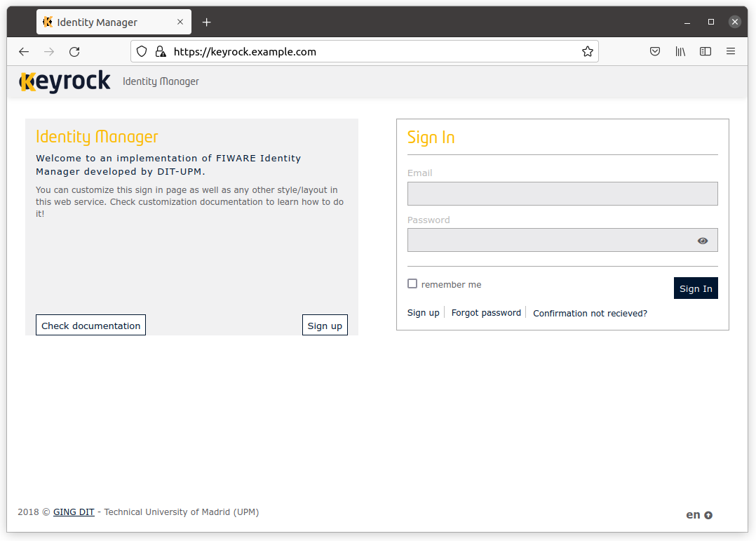Open Check documentation button
Viewport: 756px width, 541px height.
coord(90,326)
